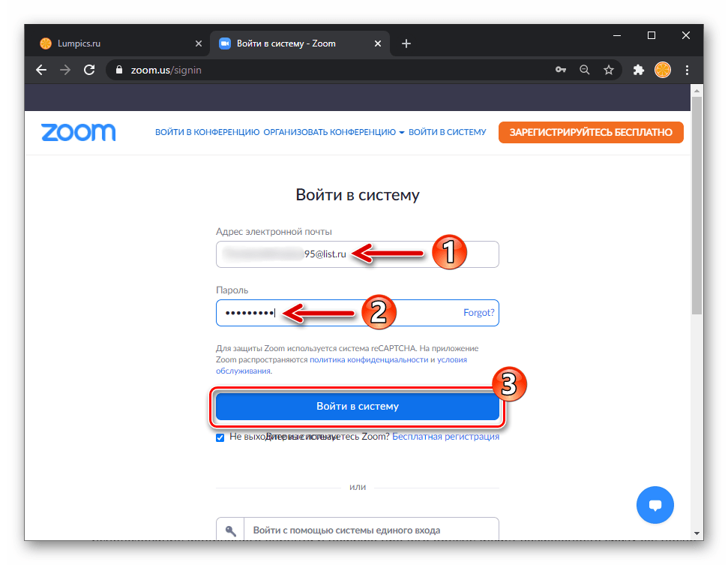This screenshot has width=728, height=565.
Task: Focus the email address input field
Action: click(x=358, y=254)
